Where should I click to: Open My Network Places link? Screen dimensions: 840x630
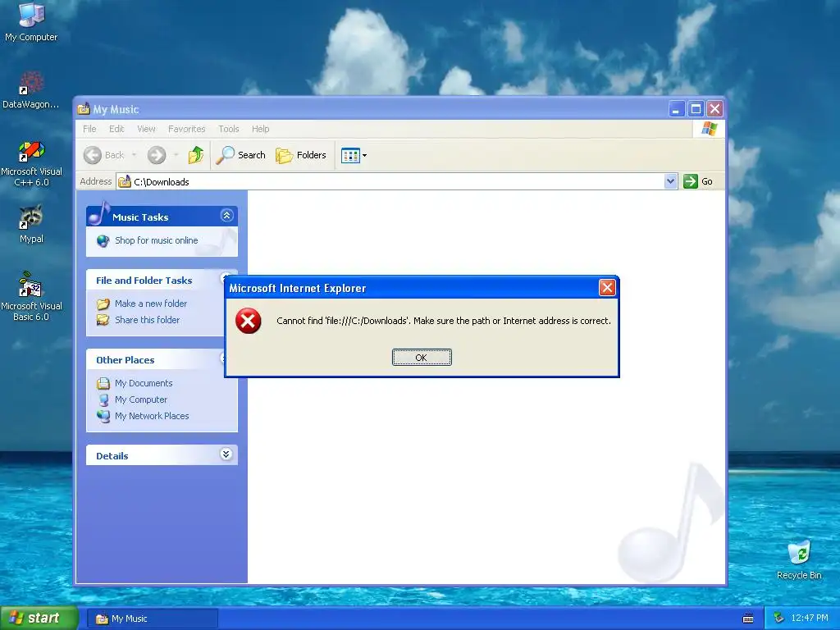tap(152, 416)
